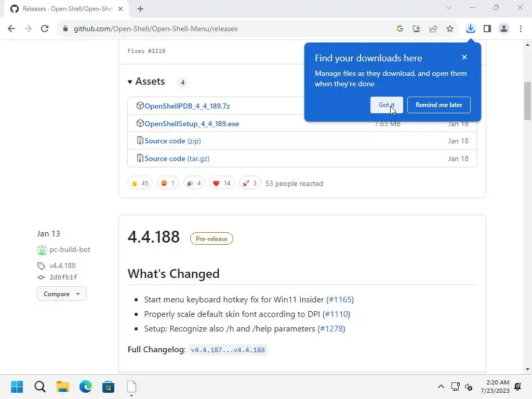532x399 pixels.
Task: Dismiss downloads popup with X
Action: click(x=464, y=57)
